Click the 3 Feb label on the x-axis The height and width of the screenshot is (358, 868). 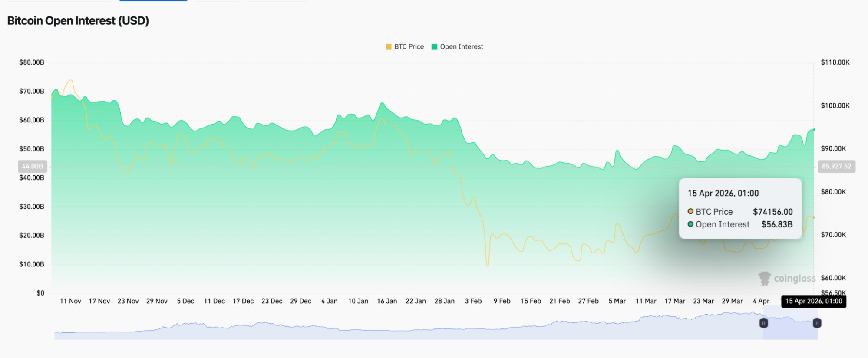point(473,301)
